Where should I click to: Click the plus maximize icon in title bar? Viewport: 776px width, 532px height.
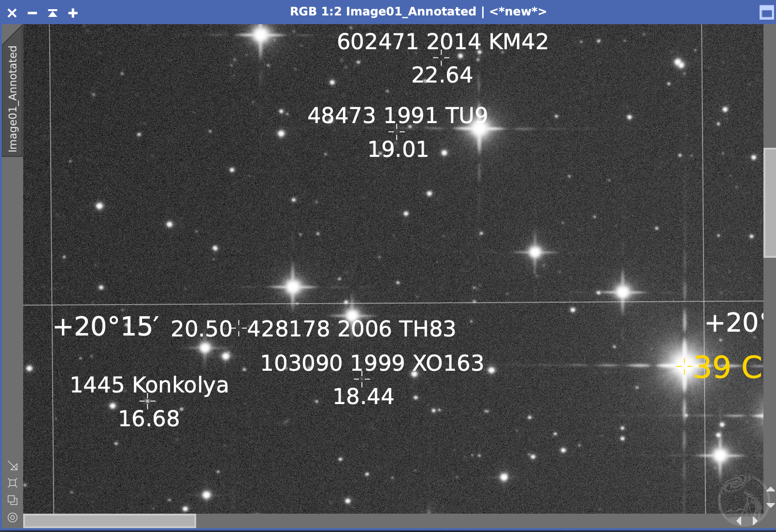click(x=73, y=13)
